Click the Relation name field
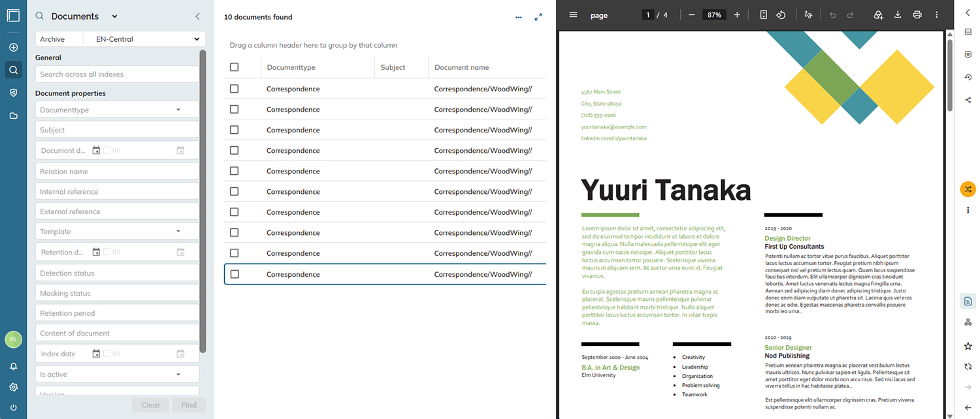Viewport: 980px width, 419px height. pos(117,172)
